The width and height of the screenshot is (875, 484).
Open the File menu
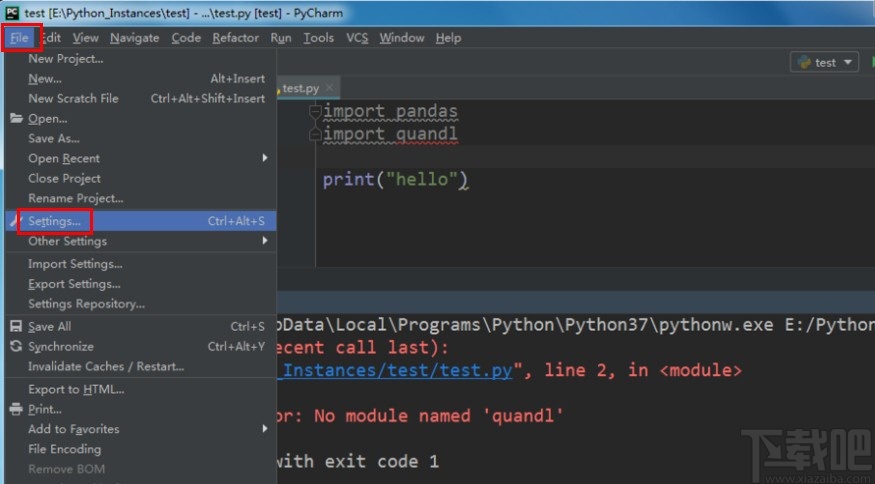coord(20,38)
